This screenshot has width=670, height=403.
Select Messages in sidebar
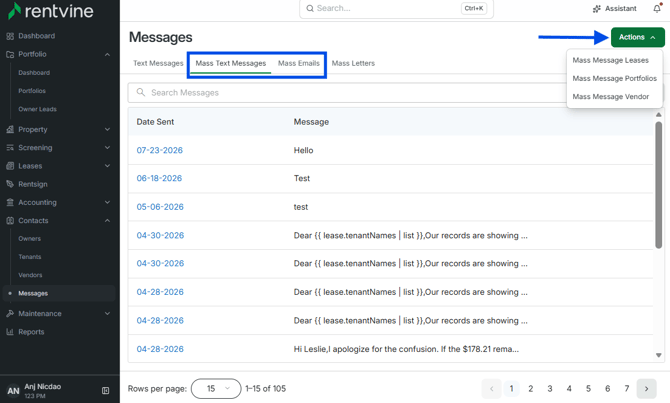(x=59, y=294)
